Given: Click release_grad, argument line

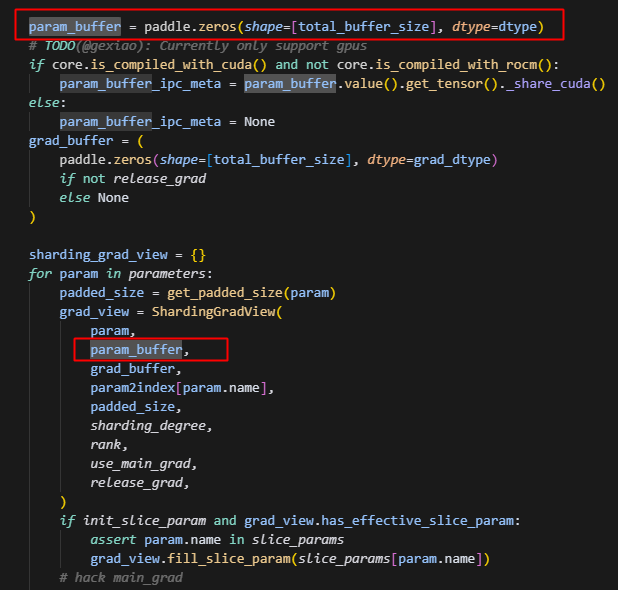Looking at the screenshot, I should (x=140, y=482).
